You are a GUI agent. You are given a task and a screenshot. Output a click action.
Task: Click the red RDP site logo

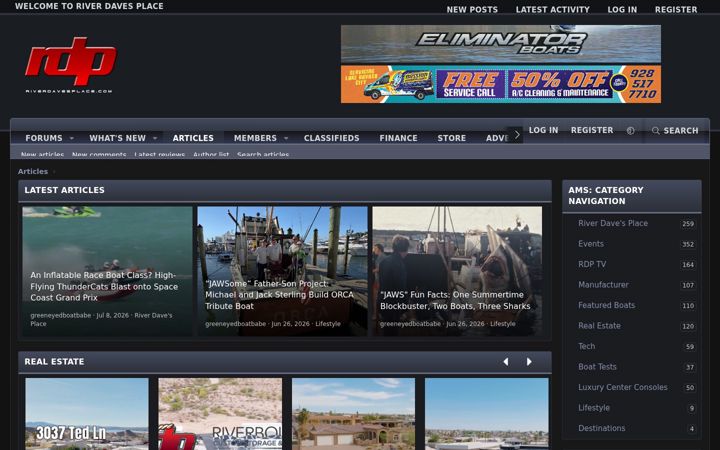(x=70, y=64)
